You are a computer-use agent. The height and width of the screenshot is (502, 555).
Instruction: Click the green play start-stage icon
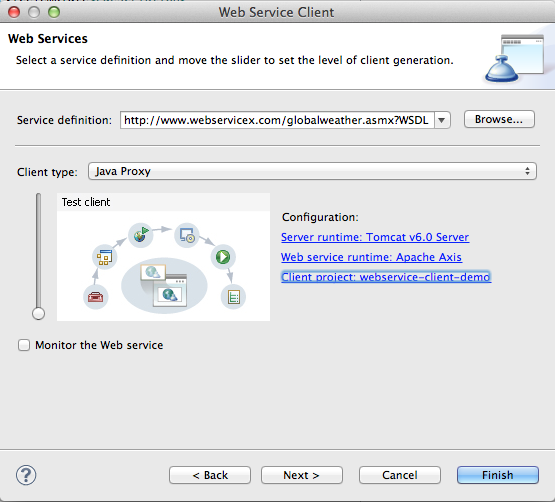click(x=223, y=257)
